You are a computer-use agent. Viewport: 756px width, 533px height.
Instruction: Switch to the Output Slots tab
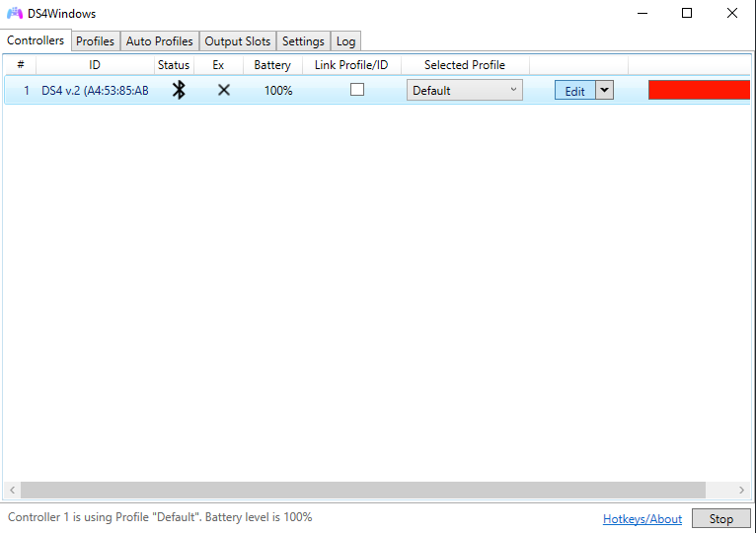238,41
